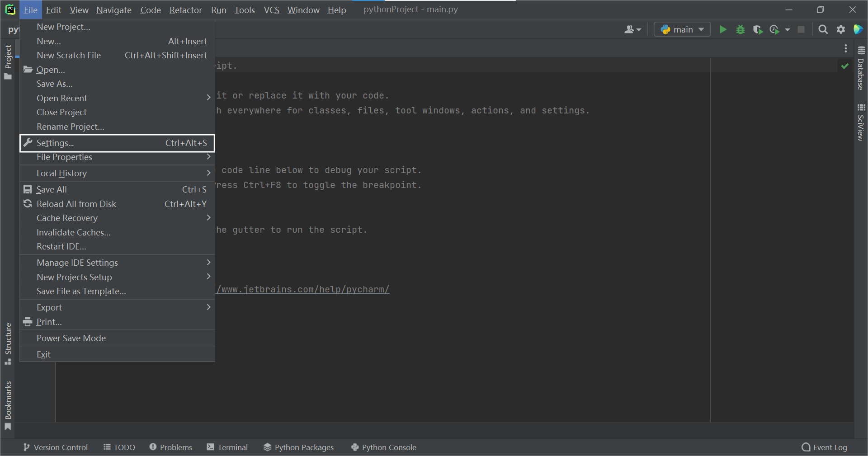Image resolution: width=868 pixels, height=456 pixels.
Task: Expand Cache Recovery submenu
Action: click(117, 218)
